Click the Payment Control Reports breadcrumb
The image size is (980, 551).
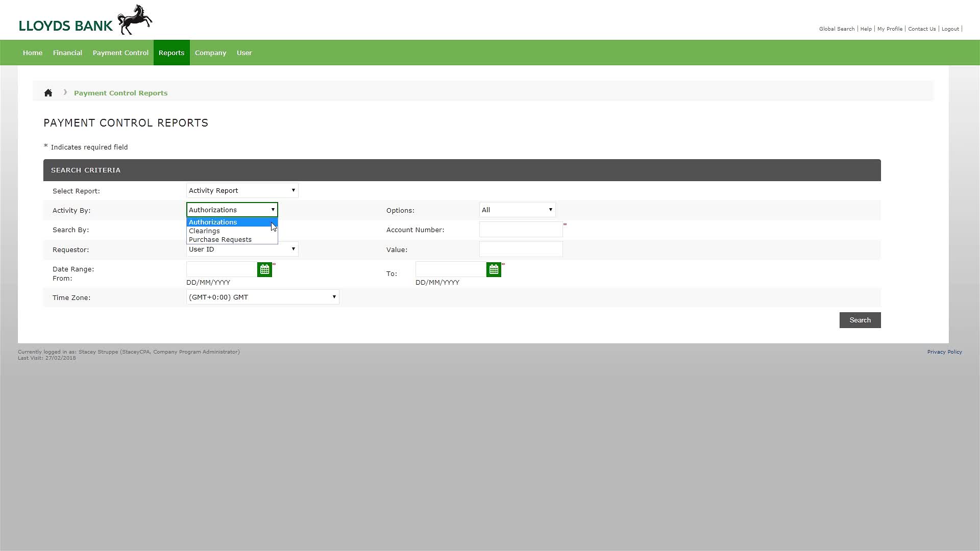point(120,93)
